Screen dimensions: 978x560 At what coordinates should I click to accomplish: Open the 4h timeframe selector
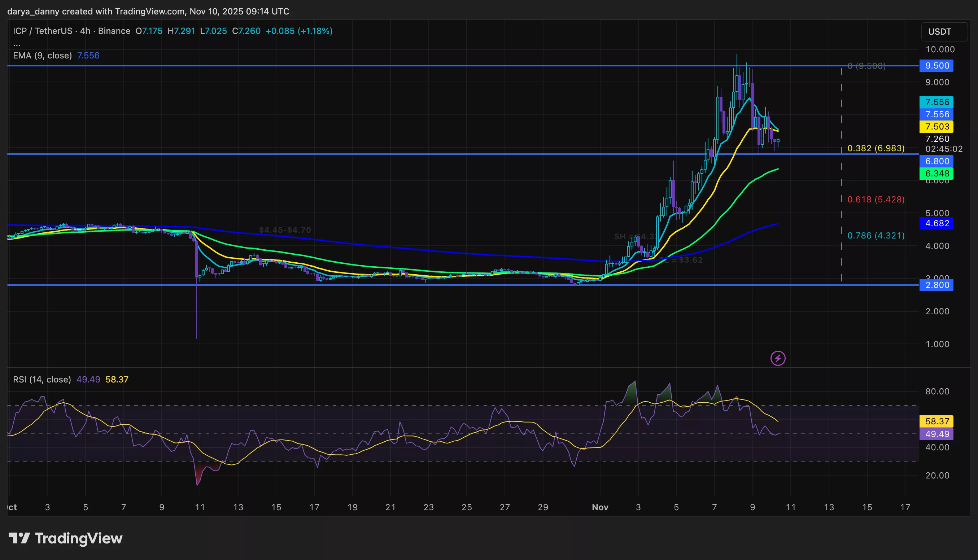(x=87, y=31)
